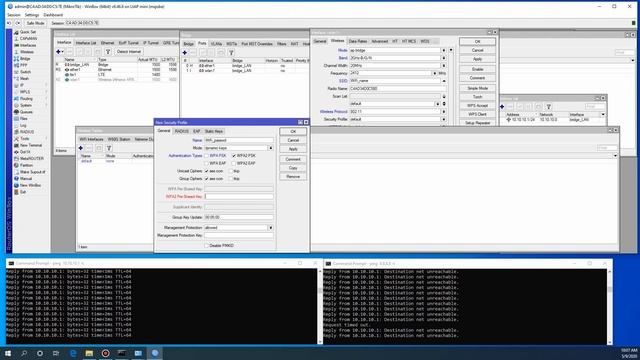Open Mode dropdown in Security Profile dialog

tap(270, 148)
